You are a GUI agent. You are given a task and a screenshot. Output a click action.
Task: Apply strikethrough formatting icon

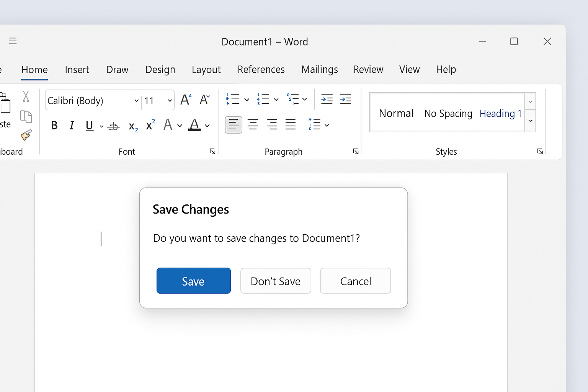[114, 126]
